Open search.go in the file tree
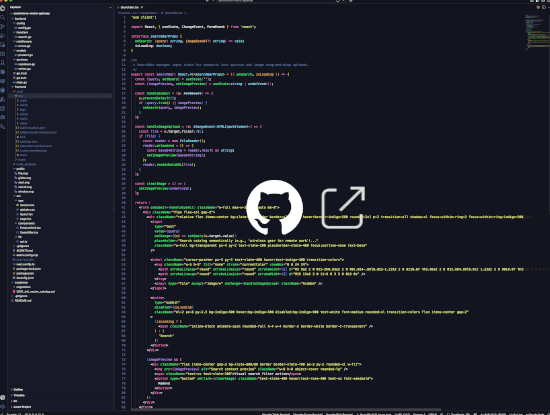550x415 pixels. (24, 37)
